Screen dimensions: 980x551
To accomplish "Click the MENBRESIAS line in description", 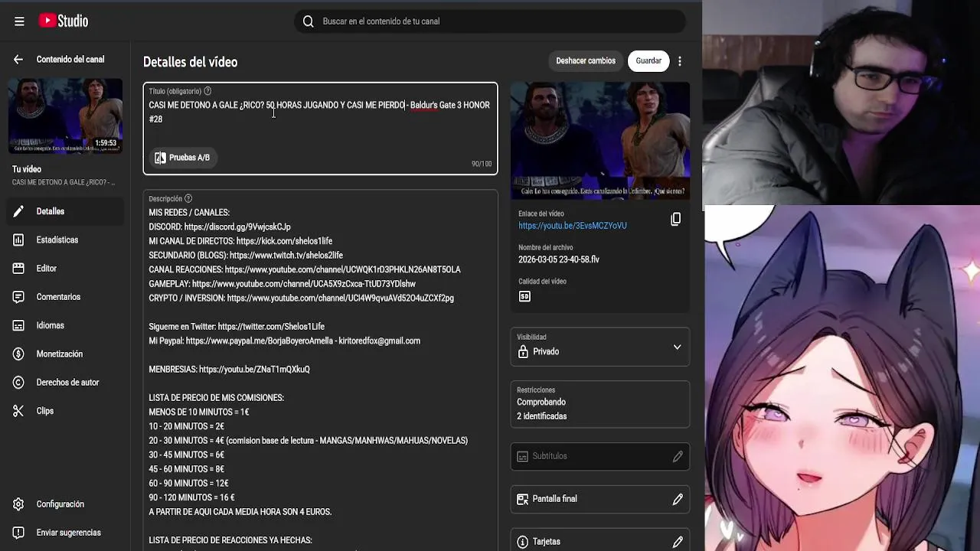I will [x=230, y=370].
